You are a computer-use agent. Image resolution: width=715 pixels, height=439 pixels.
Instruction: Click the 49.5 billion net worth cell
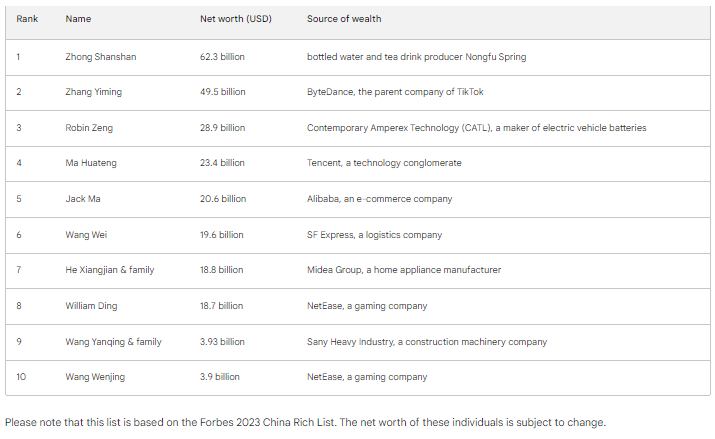(222, 92)
